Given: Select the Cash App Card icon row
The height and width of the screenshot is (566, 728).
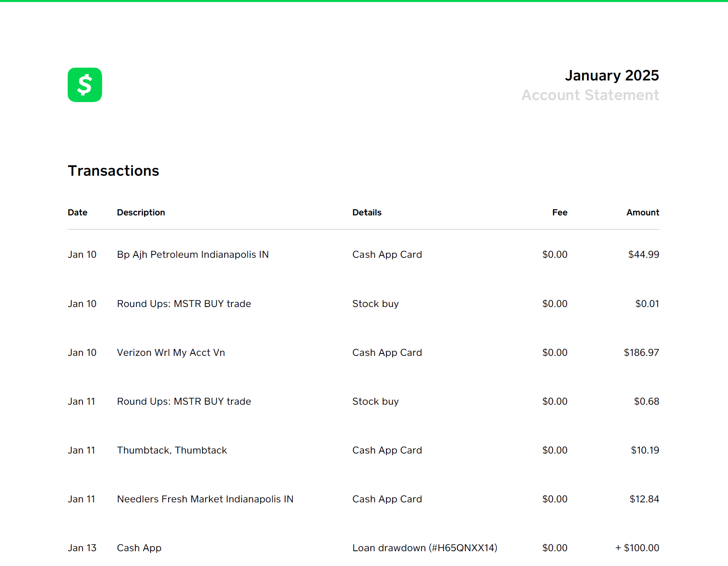Looking at the screenshot, I should point(387,255).
